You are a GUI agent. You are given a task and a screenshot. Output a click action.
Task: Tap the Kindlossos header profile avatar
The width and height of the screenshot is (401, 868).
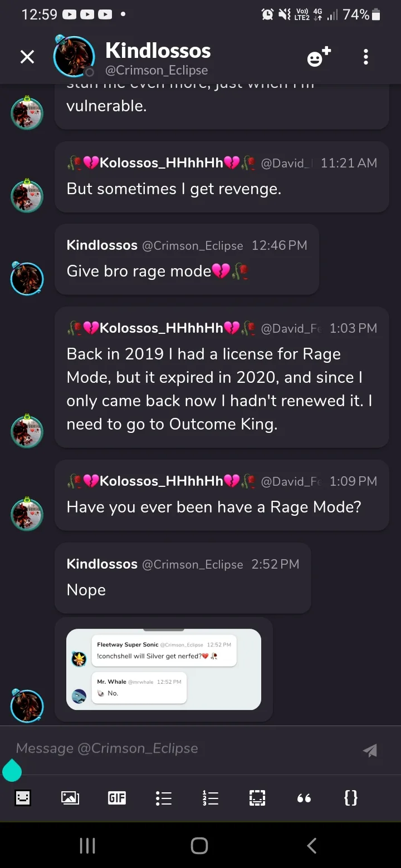click(x=74, y=57)
